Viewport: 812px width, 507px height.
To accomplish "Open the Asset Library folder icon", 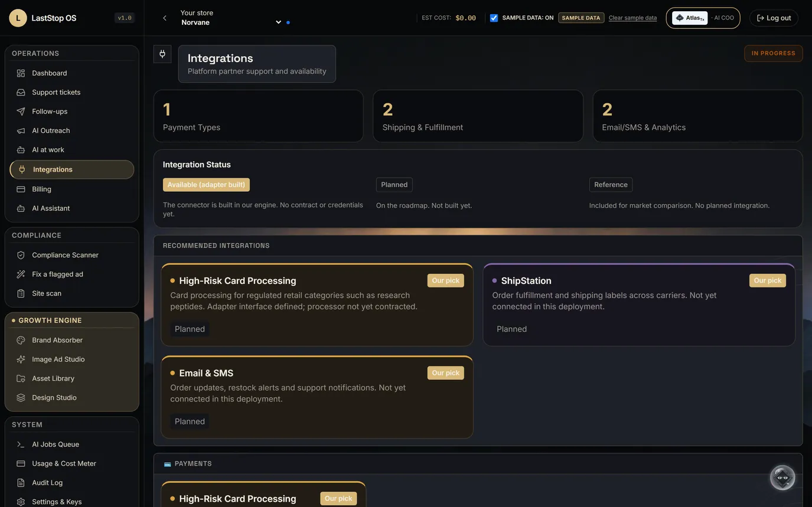I will click(x=21, y=378).
